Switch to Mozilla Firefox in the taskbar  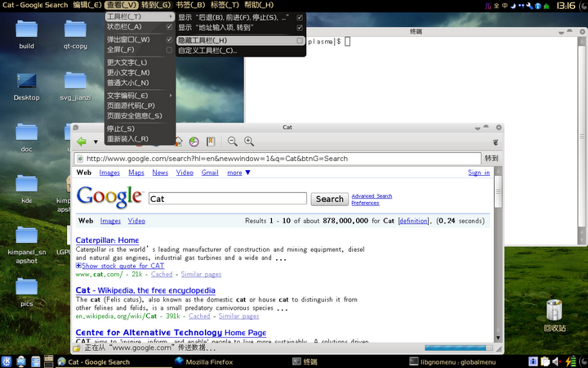(204, 362)
